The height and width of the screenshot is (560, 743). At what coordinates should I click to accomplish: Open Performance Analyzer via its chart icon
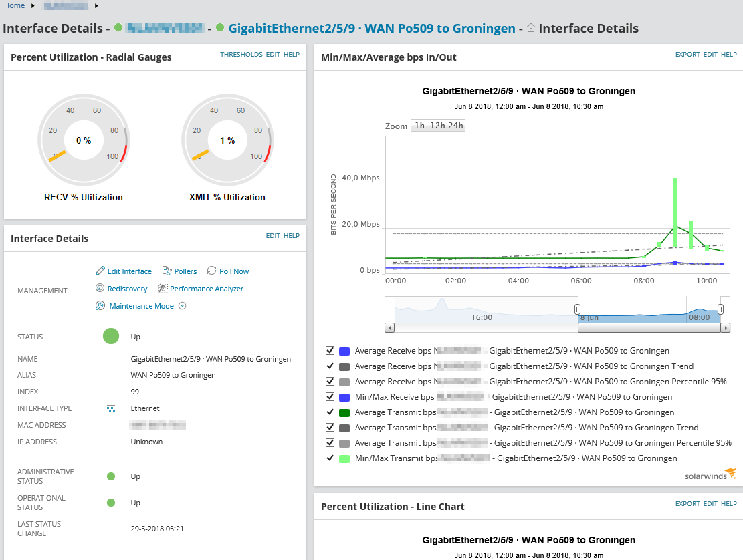point(163,289)
